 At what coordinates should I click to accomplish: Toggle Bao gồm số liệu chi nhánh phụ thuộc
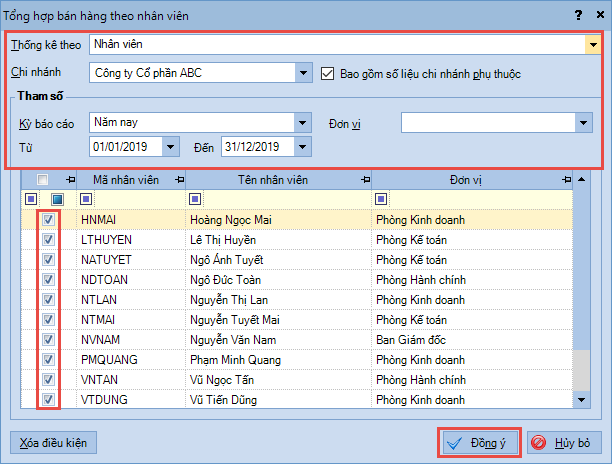328,73
